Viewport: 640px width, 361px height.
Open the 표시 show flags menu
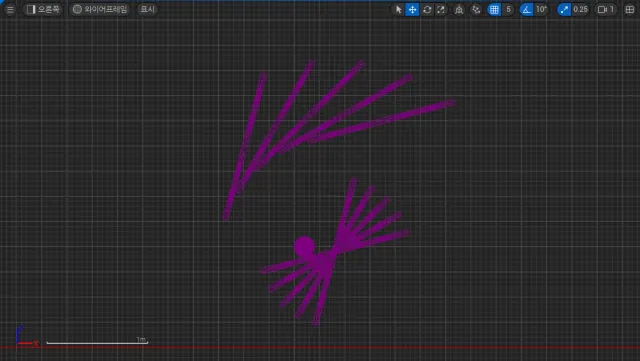pyautogui.click(x=147, y=9)
